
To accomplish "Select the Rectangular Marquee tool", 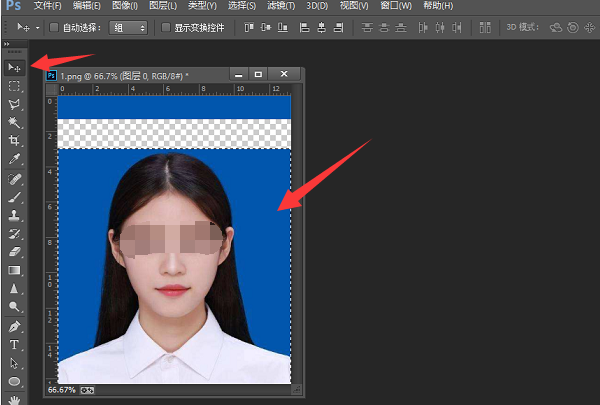I will pyautogui.click(x=15, y=86).
